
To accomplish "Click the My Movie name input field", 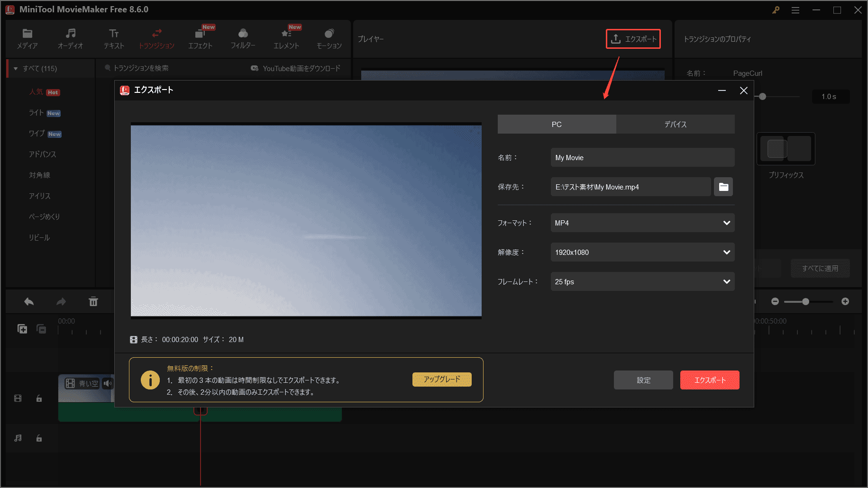I will [x=642, y=157].
